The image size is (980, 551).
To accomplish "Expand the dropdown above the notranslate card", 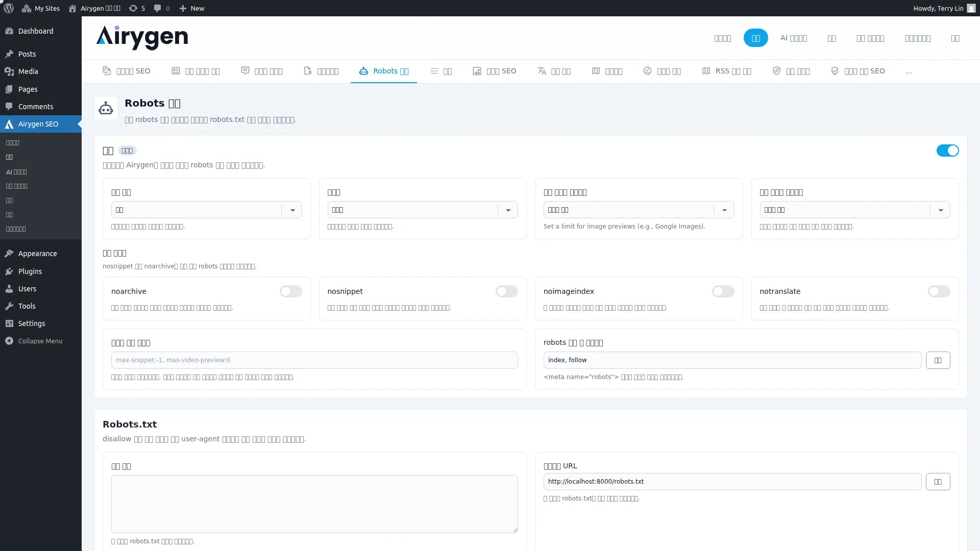I will click(x=855, y=210).
